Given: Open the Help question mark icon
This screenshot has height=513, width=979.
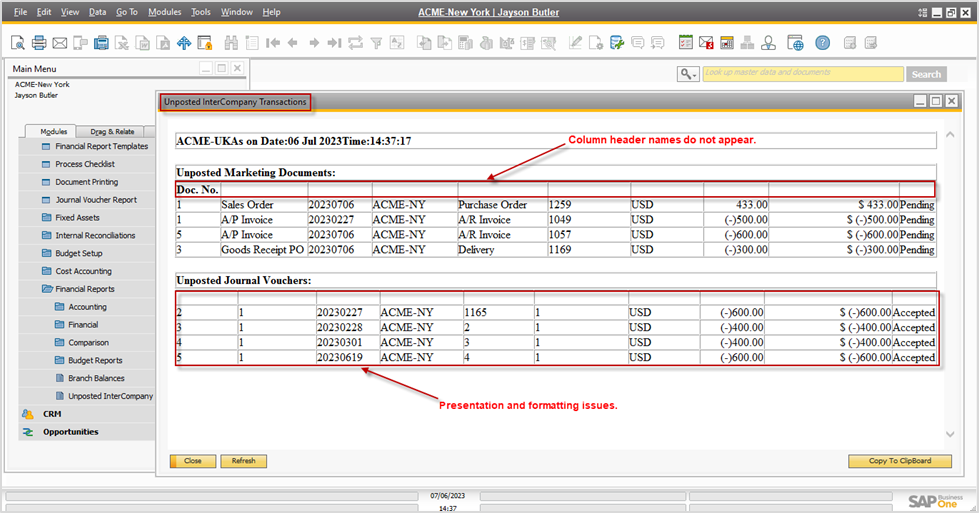Looking at the screenshot, I should pos(822,43).
